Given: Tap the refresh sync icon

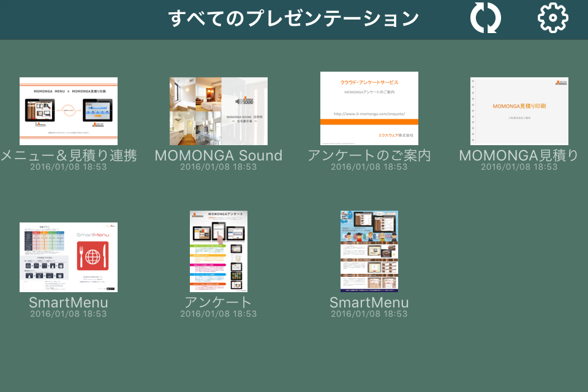Looking at the screenshot, I should (x=485, y=18).
